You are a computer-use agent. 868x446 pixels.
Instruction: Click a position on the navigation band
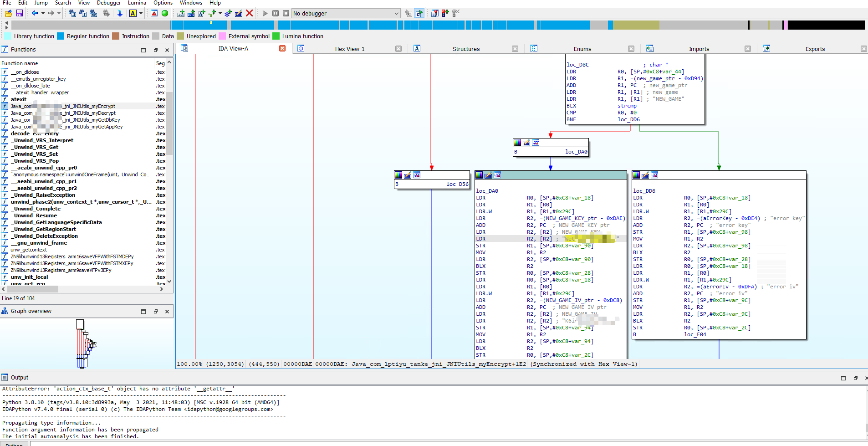(410, 25)
